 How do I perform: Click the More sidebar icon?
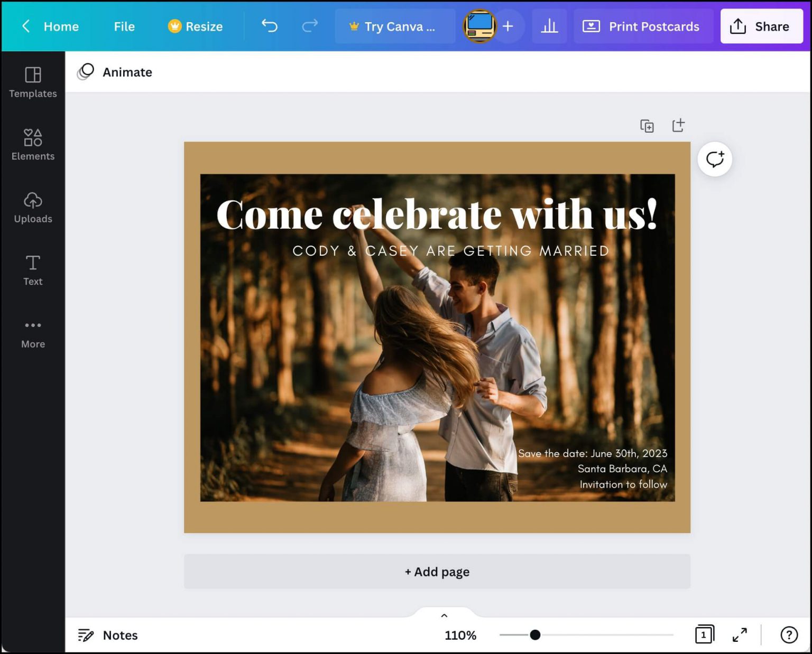click(x=33, y=333)
